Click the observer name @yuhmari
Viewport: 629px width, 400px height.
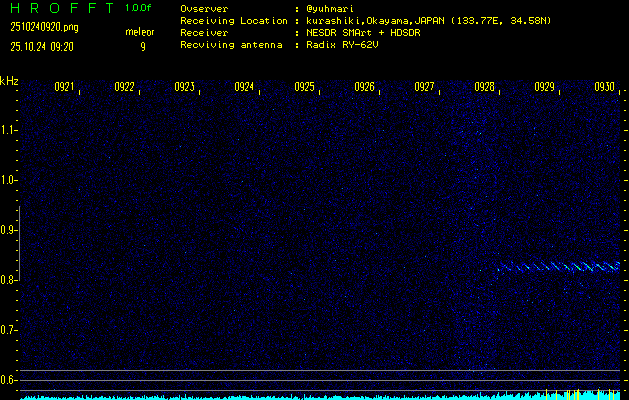pyautogui.click(x=330, y=9)
